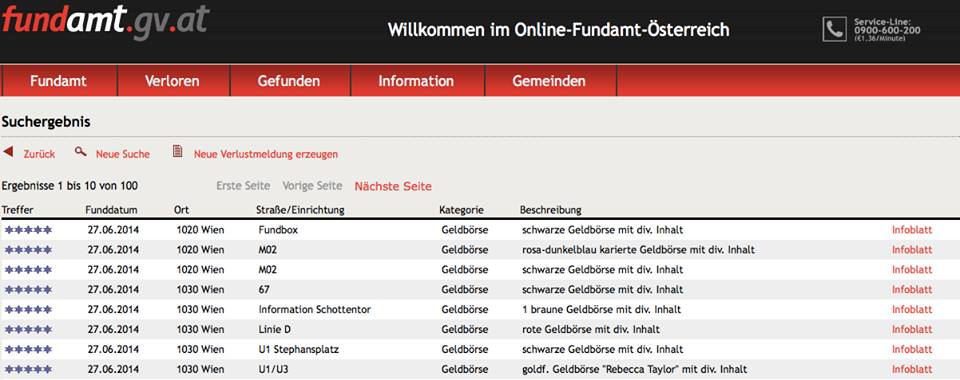Click the Treffer column header

(x=18, y=210)
